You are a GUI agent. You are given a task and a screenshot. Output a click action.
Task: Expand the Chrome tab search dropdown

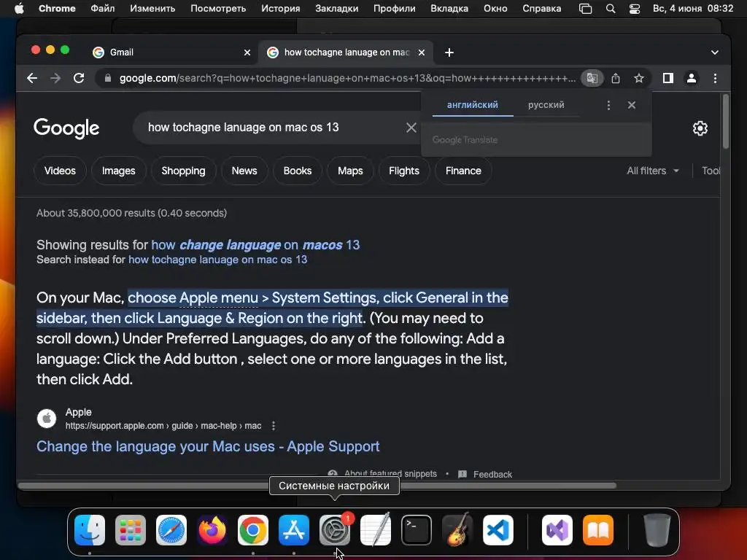[x=715, y=52]
